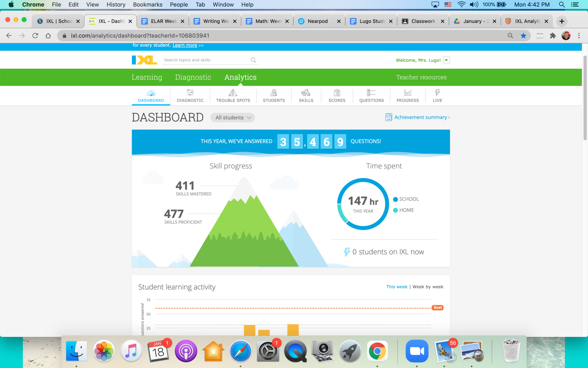The height and width of the screenshot is (368, 588).
Task: Open the Progress chart icon
Action: coord(407,93)
